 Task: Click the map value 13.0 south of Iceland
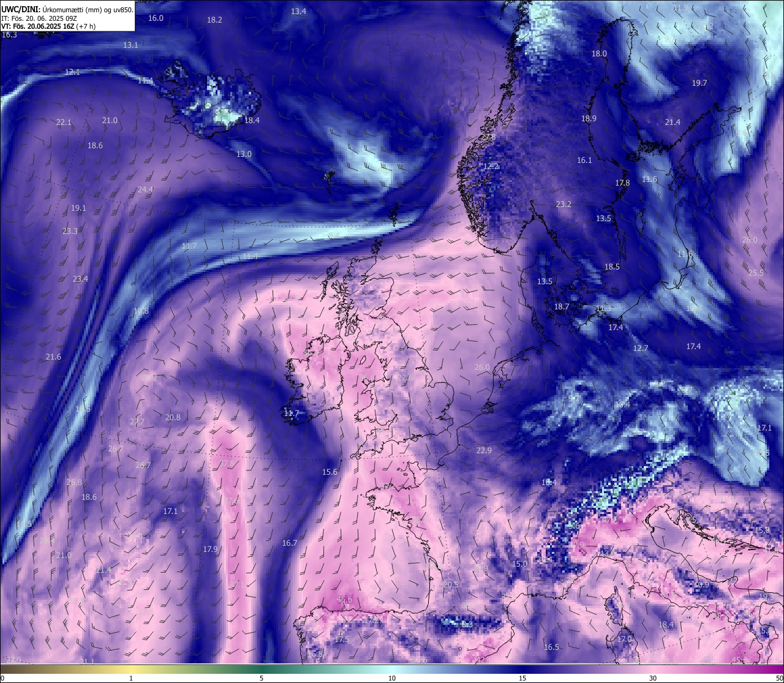[244, 154]
